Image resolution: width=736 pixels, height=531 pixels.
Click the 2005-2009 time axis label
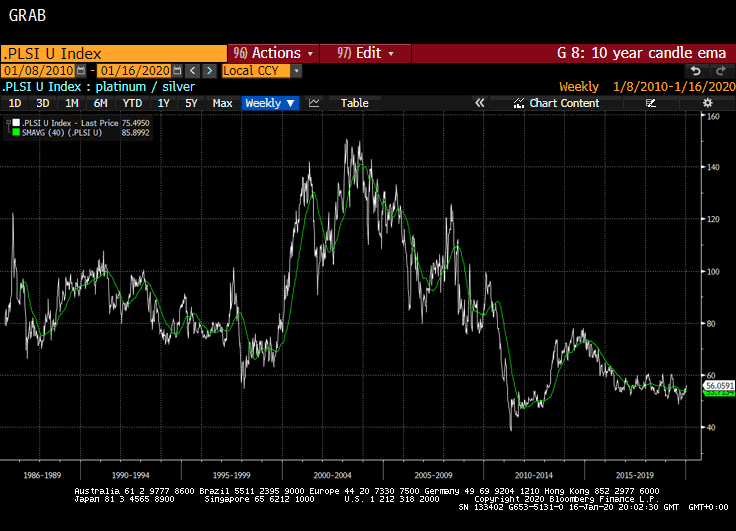point(433,476)
